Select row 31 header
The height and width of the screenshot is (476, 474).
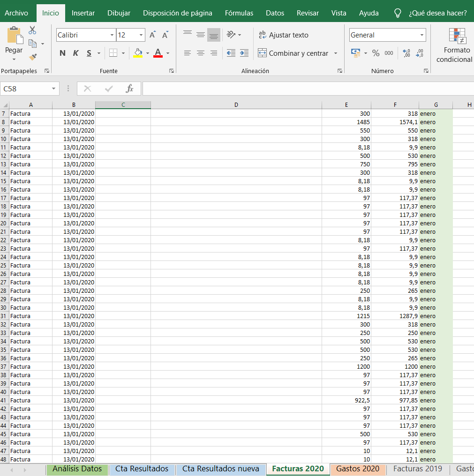[3, 316]
